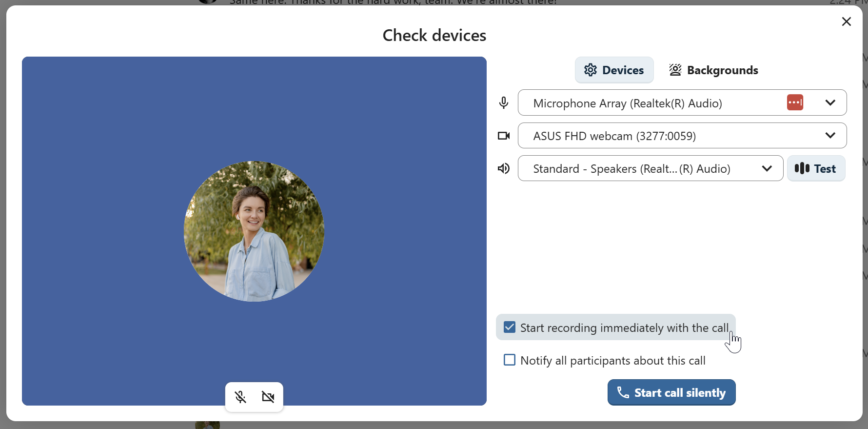The image size is (868, 429).
Task: Turn on camera using crossed-out camera icon
Action: tap(268, 397)
